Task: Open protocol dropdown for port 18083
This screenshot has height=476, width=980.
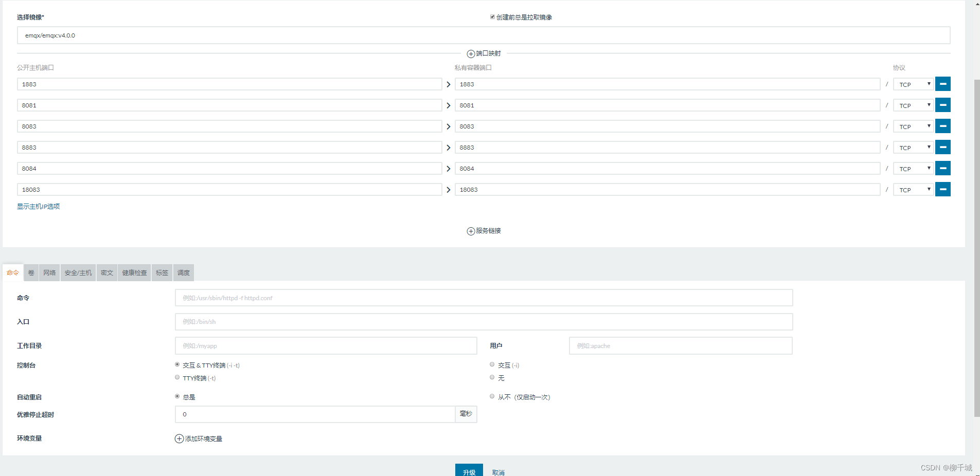Action: (x=913, y=190)
